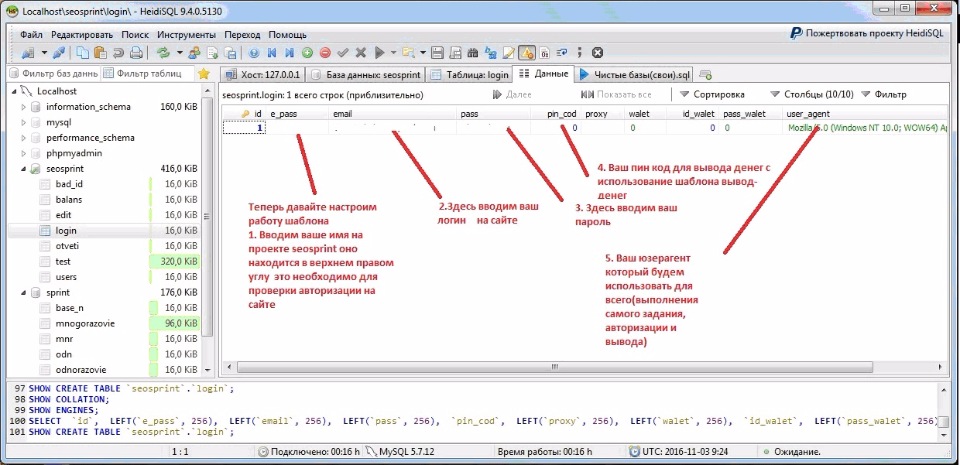Open the Фильтр dropdown
960x465 pixels.
883,95
